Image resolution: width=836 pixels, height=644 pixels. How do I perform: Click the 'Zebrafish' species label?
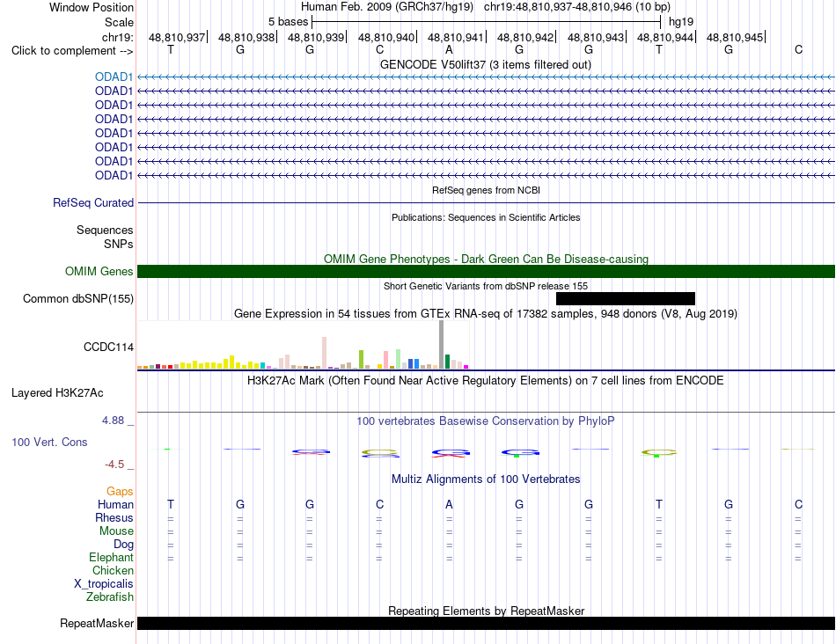pyautogui.click(x=110, y=597)
